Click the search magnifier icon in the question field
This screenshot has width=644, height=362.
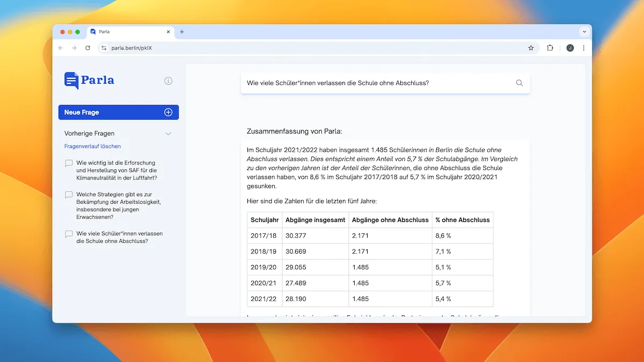[519, 83]
